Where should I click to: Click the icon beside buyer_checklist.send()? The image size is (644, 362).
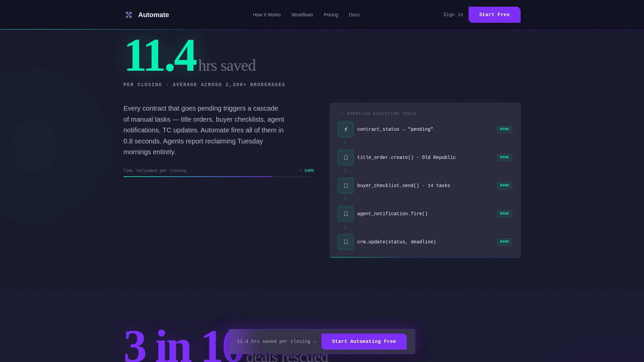(x=346, y=186)
